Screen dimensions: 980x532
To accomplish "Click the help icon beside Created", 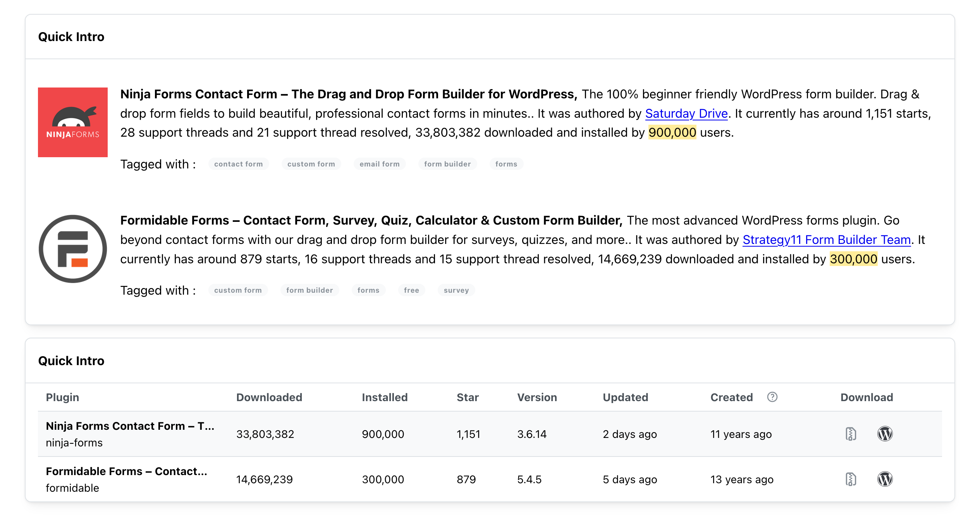I will [772, 397].
